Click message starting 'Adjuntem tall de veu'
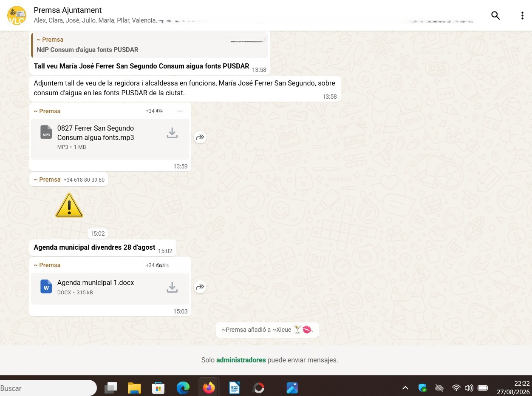This screenshot has height=396, width=532. (185, 88)
